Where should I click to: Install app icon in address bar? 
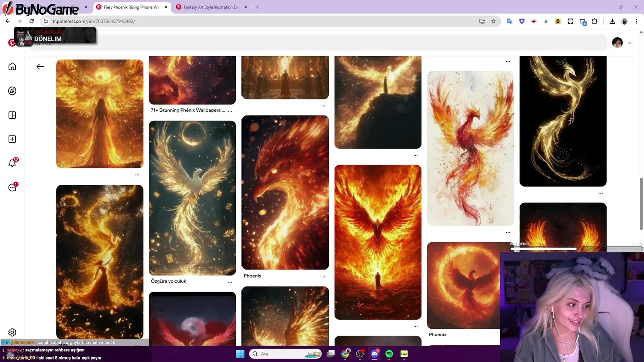click(482, 21)
